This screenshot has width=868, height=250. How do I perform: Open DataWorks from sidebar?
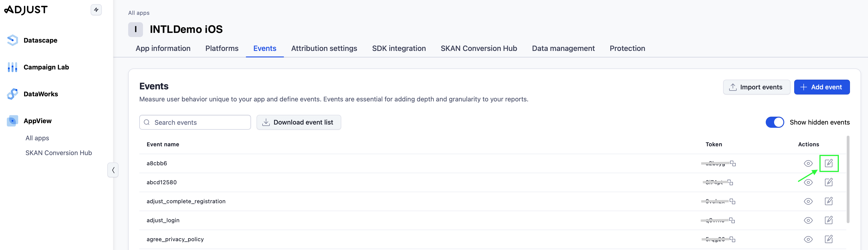click(x=40, y=94)
